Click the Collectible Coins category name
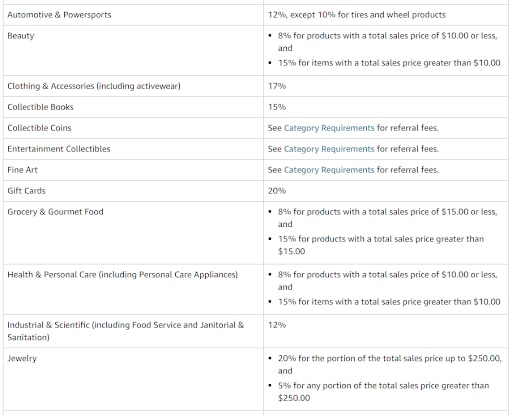This screenshot has height=415, width=512. (39, 128)
